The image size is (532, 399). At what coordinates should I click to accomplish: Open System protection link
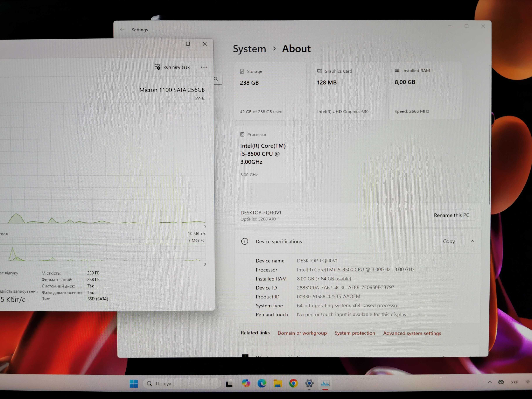tap(355, 333)
